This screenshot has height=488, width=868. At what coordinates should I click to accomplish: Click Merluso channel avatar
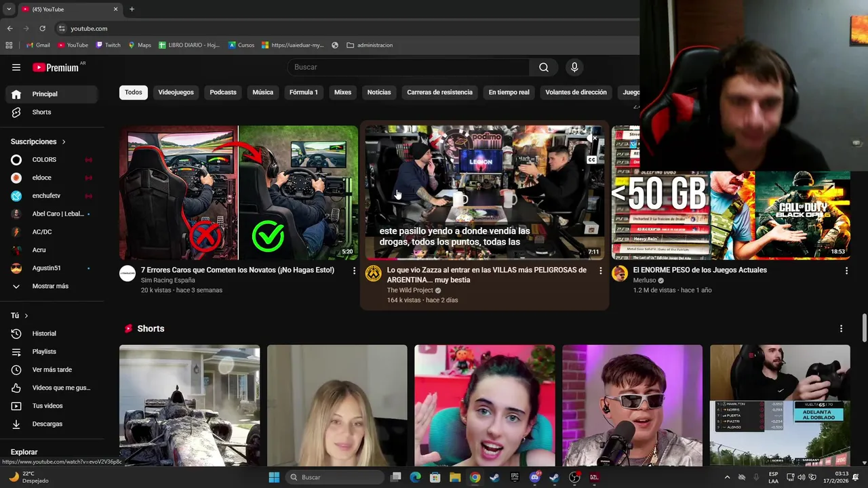coord(620,273)
